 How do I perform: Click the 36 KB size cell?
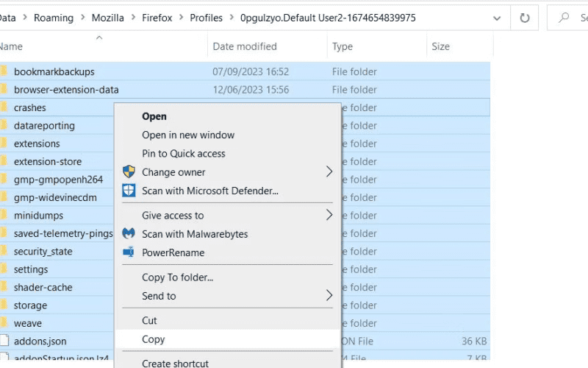coord(474,341)
